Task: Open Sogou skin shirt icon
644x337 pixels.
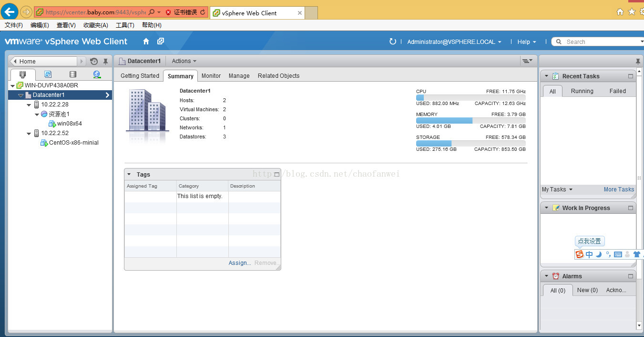Action: [636, 254]
